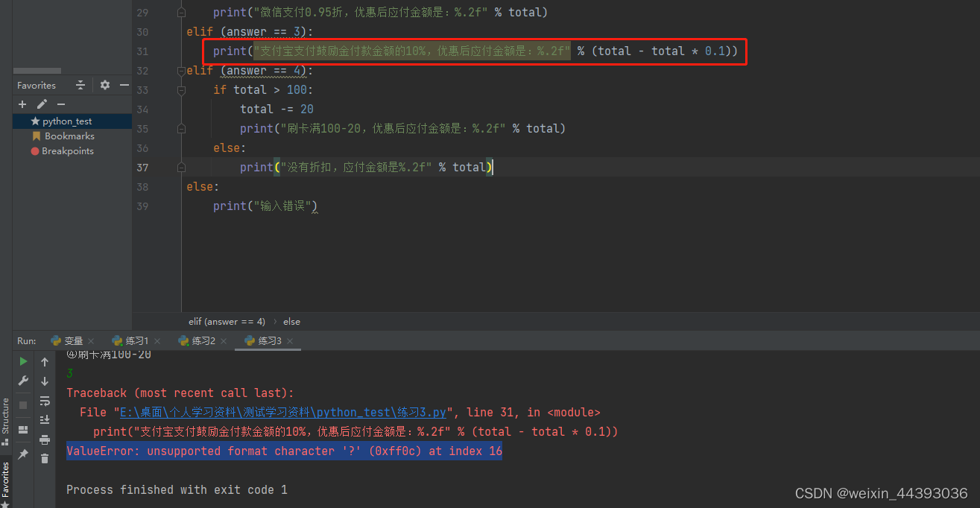Close the 练习1 run tab
The width and height of the screenshot is (980, 508).
pos(157,341)
